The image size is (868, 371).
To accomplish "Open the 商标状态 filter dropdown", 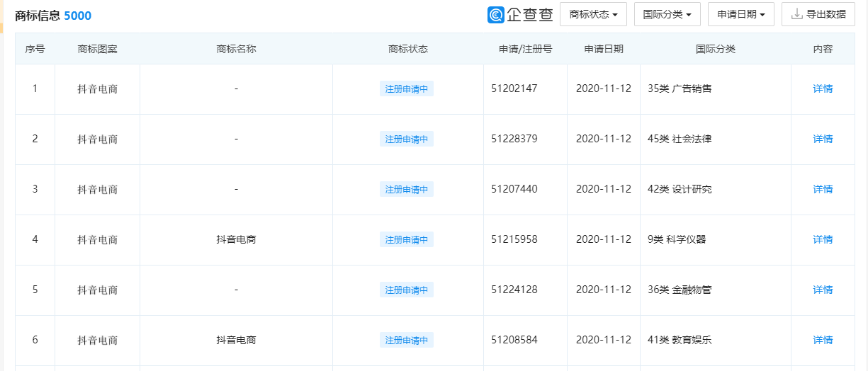I will 593,14.
